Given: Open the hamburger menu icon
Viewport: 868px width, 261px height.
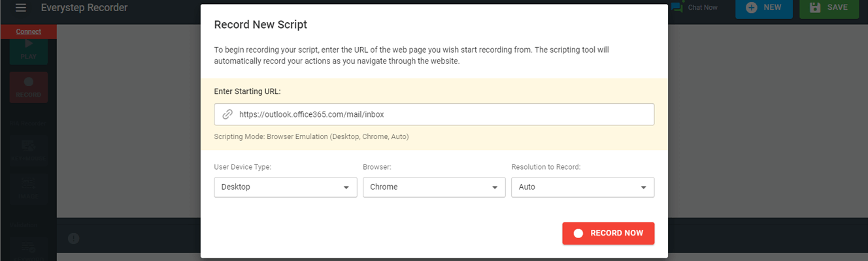Looking at the screenshot, I should (x=21, y=8).
